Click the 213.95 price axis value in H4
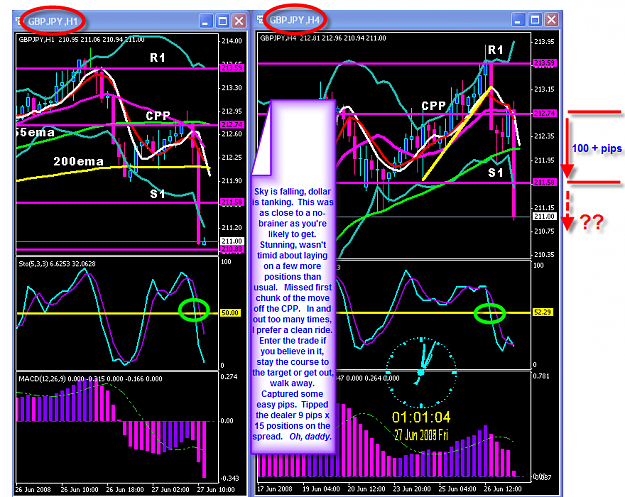 tap(544, 42)
